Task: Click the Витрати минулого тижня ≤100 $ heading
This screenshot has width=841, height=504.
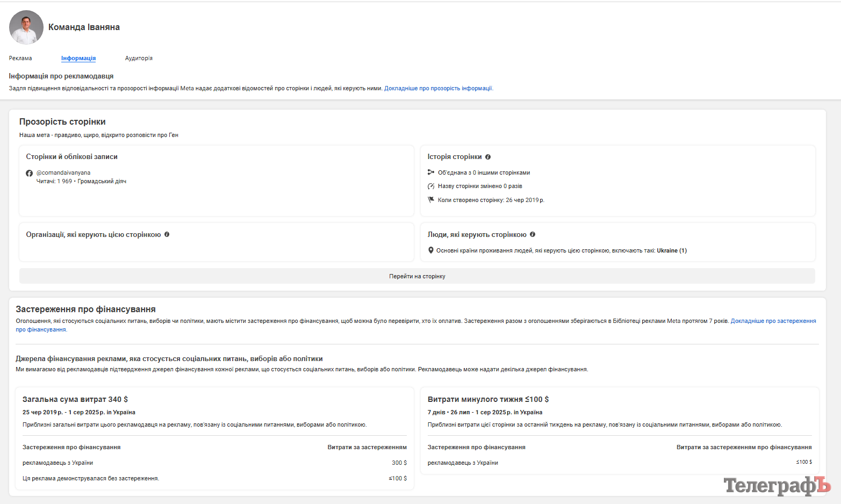Action: (x=488, y=399)
